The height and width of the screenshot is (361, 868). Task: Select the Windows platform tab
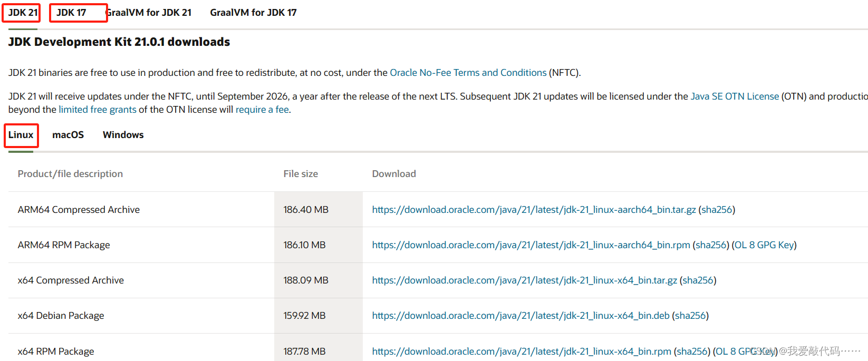click(123, 135)
